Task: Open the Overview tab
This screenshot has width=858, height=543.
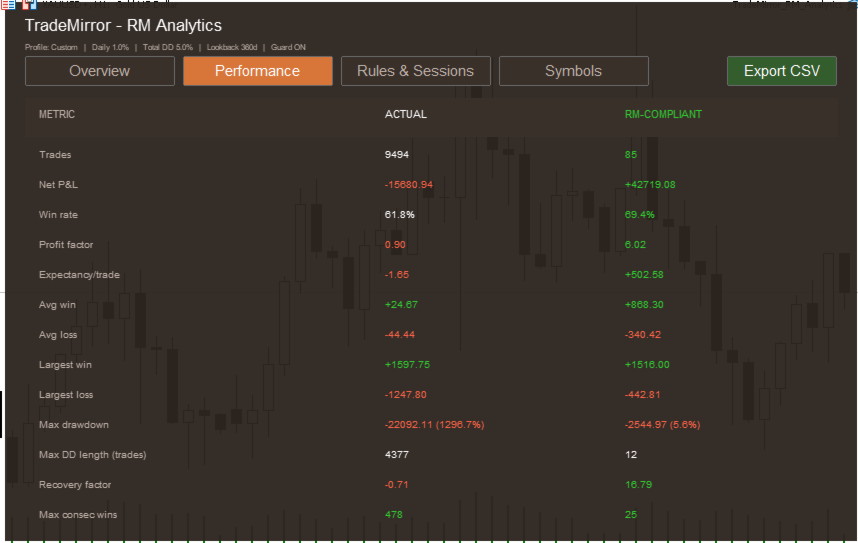Action: [x=100, y=71]
